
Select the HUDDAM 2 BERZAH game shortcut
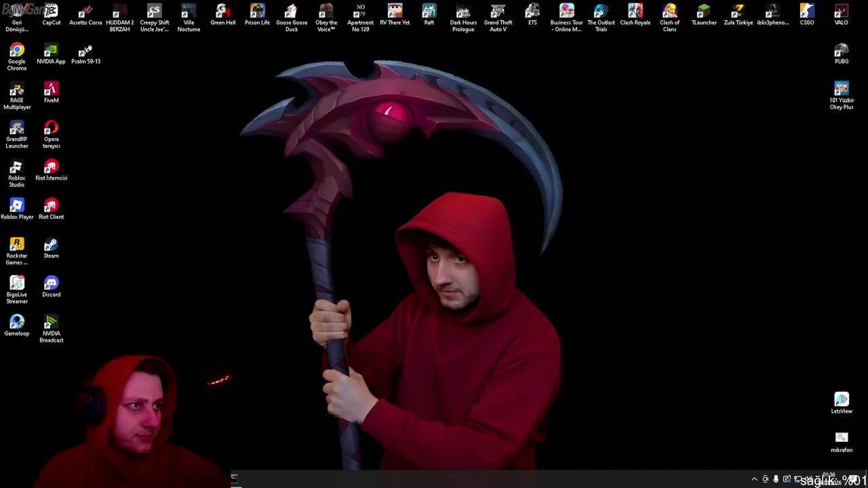120,18
